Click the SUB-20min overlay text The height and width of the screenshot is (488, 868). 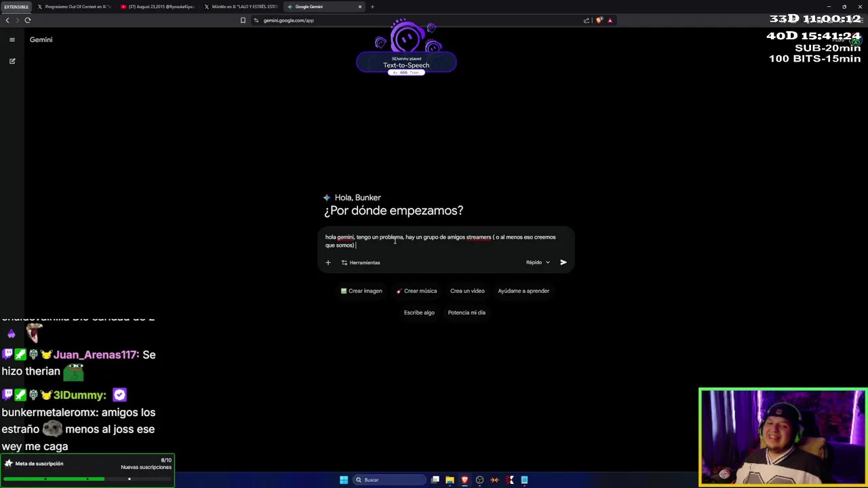coord(827,48)
